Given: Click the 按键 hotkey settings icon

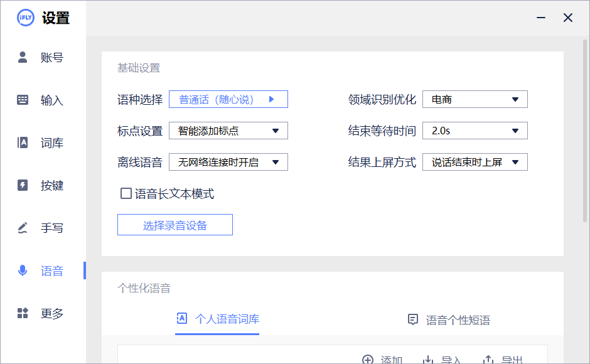Looking at the screenshot, I should click(23, 185).
